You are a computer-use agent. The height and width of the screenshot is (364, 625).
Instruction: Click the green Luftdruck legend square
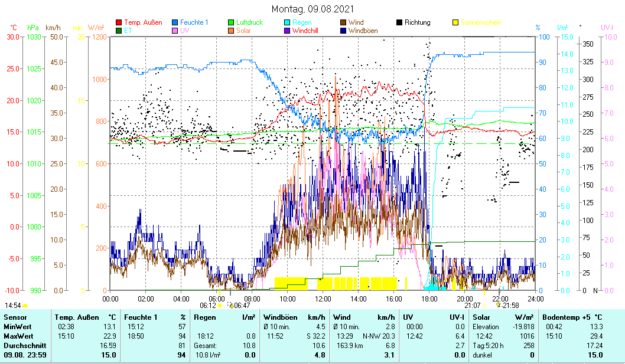(232, 22)
